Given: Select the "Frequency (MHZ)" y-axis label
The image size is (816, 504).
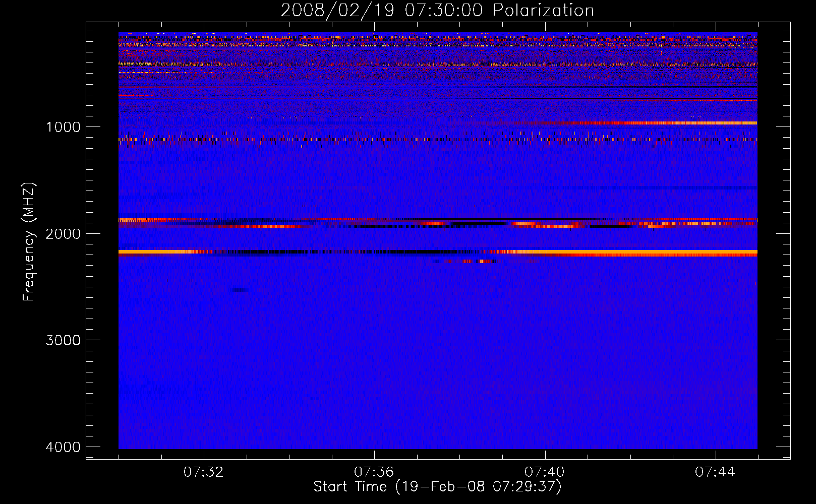Looking at the screenshot, I should pos(29,242).
